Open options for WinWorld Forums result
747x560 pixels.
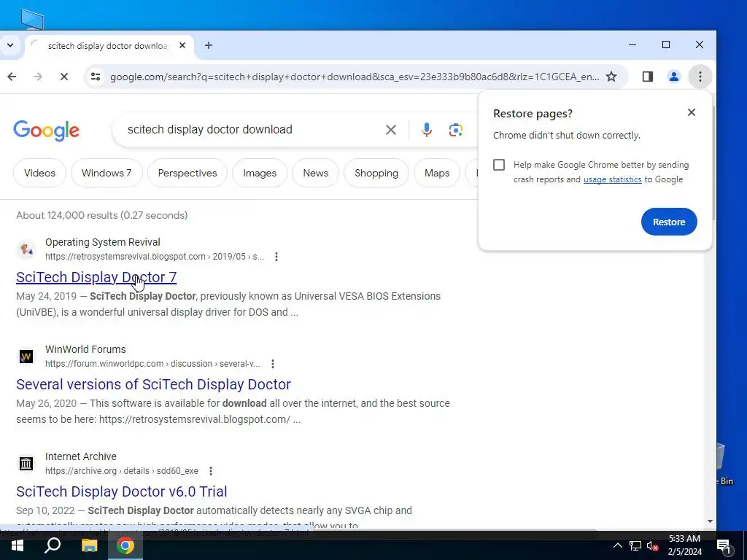pos(273,364)
